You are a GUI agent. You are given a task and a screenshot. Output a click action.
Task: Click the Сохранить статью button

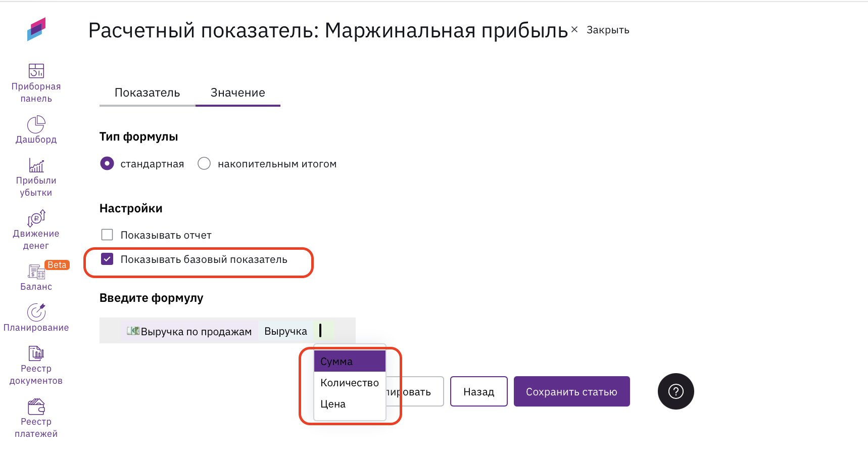pyautogui.click(x=571, y=391)
